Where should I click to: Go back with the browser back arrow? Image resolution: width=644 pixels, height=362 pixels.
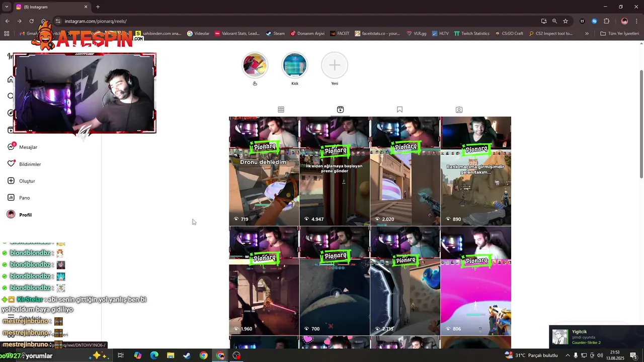(7, 21)
